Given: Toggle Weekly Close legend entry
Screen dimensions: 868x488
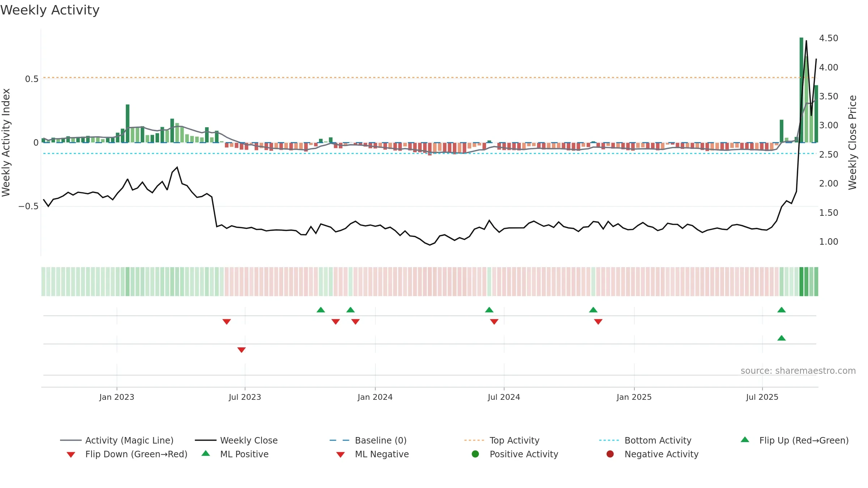Looking at the screenshot, I should pos(236,440).
